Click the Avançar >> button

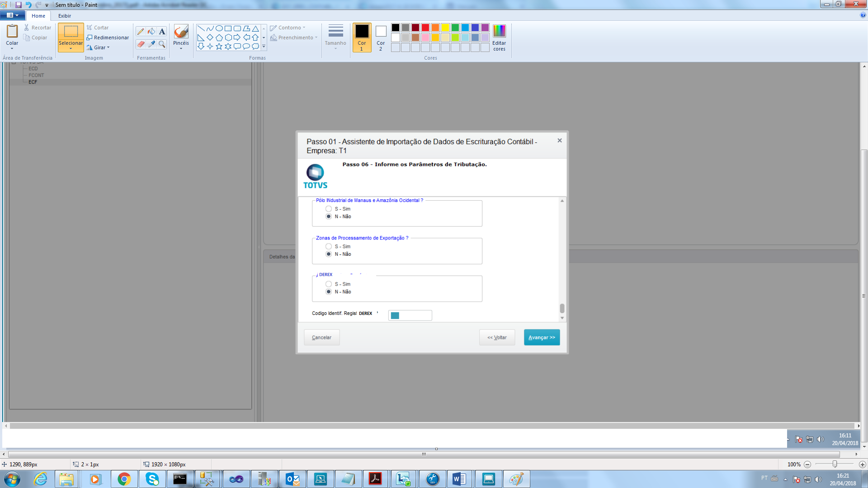click(542, 338)
